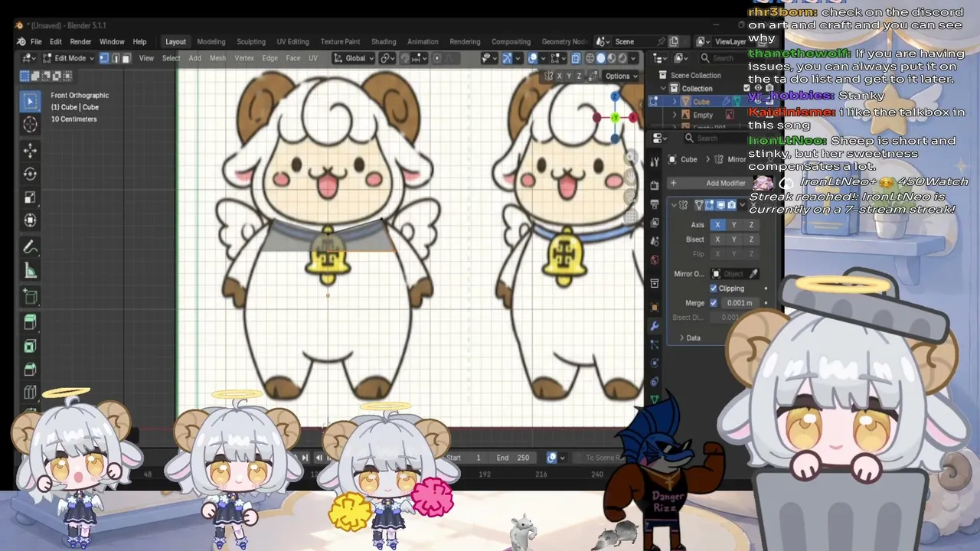Open the Modifiers wrench properties tab
This screenshot has width=980, height=551.
click(655, 325)
